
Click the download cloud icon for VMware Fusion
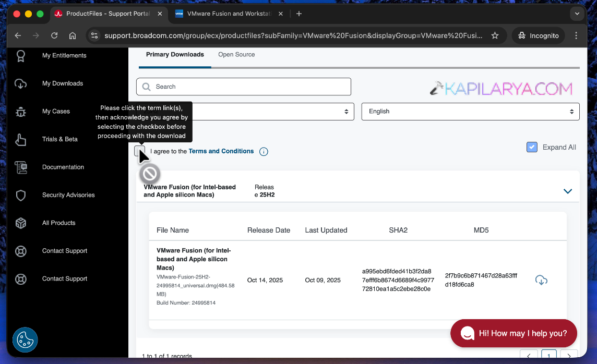click(x=541, y=280)
